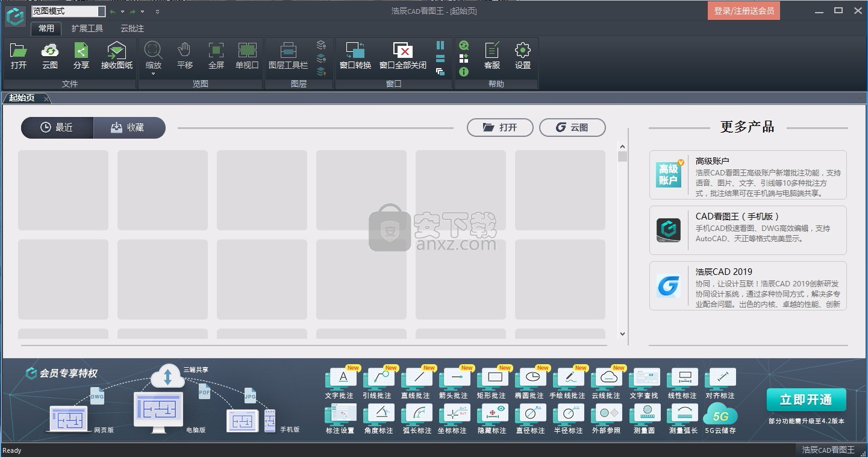Switch to the 常用 ribbon tab

click(46, 28)
